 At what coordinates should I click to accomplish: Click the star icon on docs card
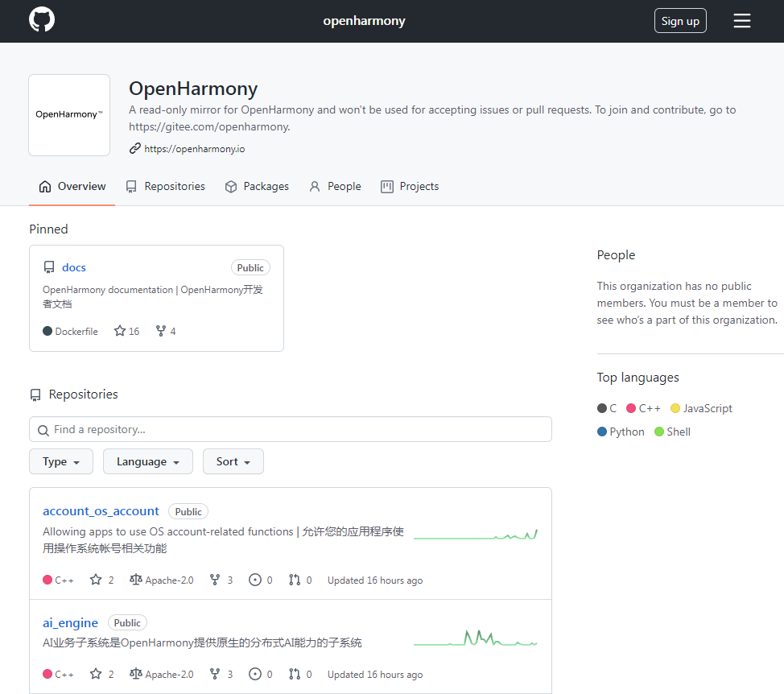(x=119, y=331)
